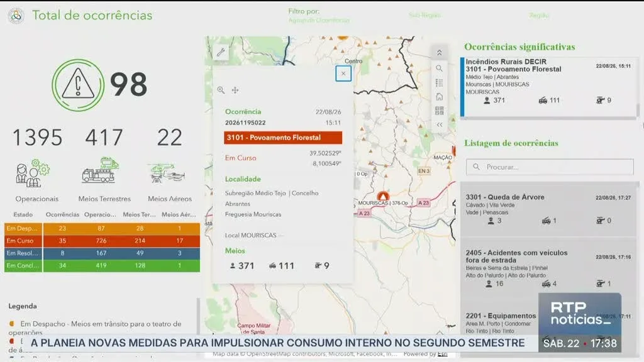Viewport: 644px width, 362px height.
Task: Click the pan/move icon in the popup
Action: click(x=235, y=90)
